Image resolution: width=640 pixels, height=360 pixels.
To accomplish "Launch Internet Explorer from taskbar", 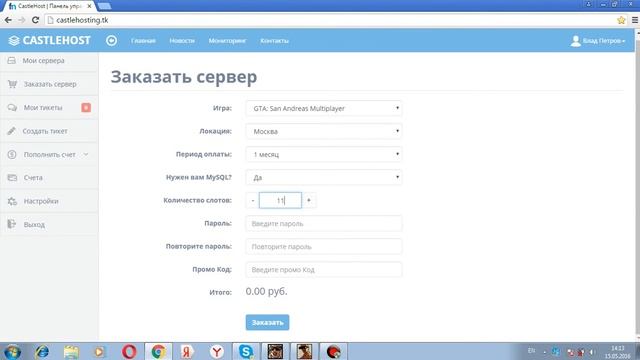I will point(42,351).
